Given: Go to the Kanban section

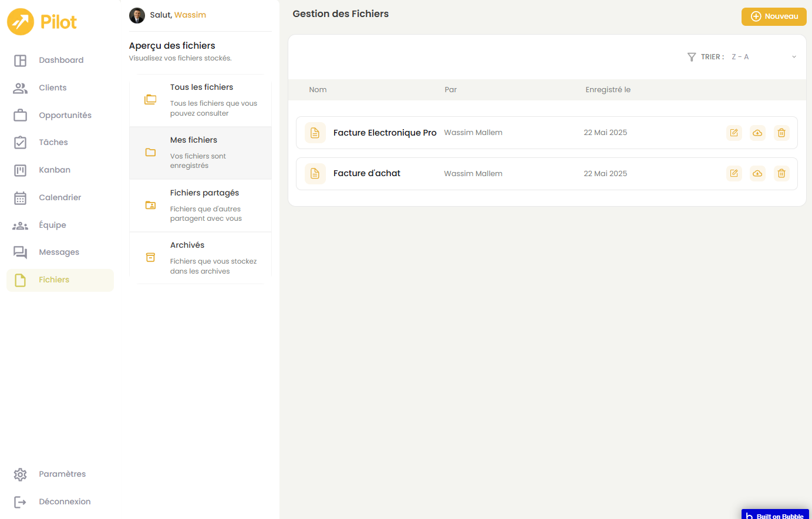Looking at the screenshot, I should tap(54, 170).
